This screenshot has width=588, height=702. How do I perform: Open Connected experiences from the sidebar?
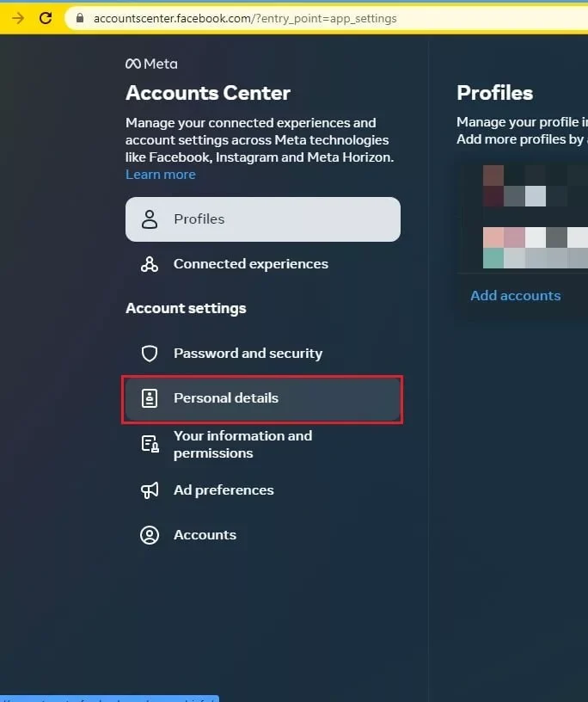[x=250, y=264]
